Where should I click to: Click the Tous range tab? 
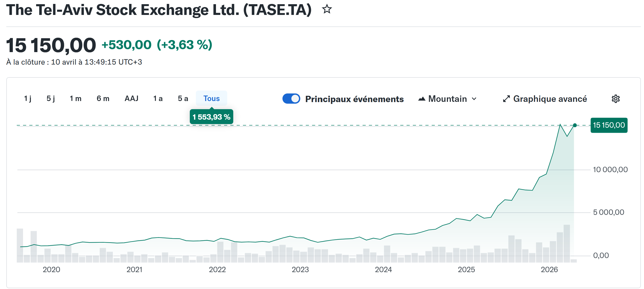tap(212, 98)
